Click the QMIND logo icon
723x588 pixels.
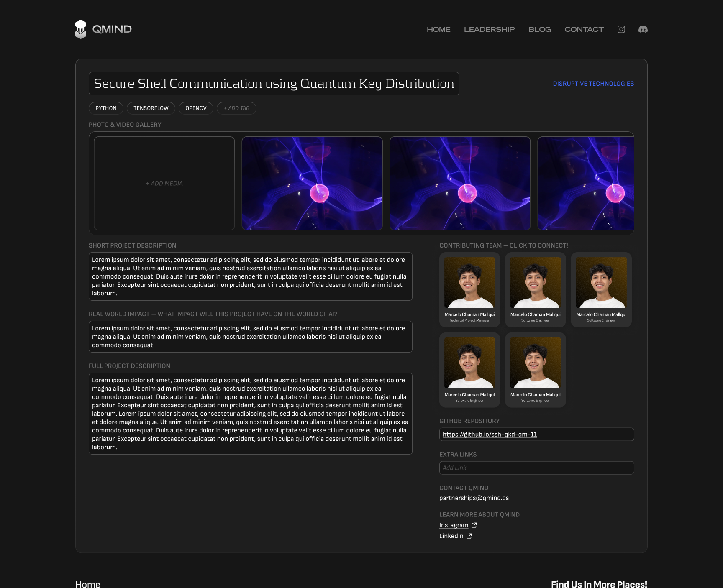click(x=81, y=29)
